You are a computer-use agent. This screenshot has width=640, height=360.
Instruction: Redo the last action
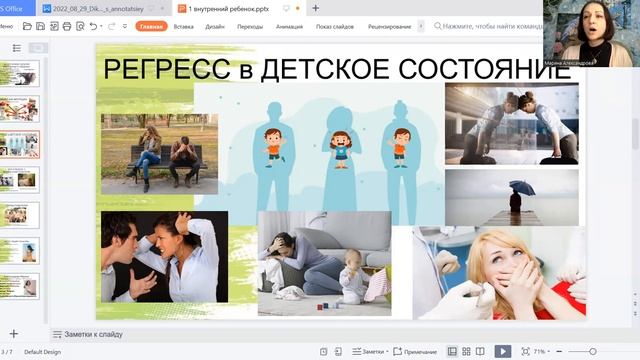[x=112, y=27]
